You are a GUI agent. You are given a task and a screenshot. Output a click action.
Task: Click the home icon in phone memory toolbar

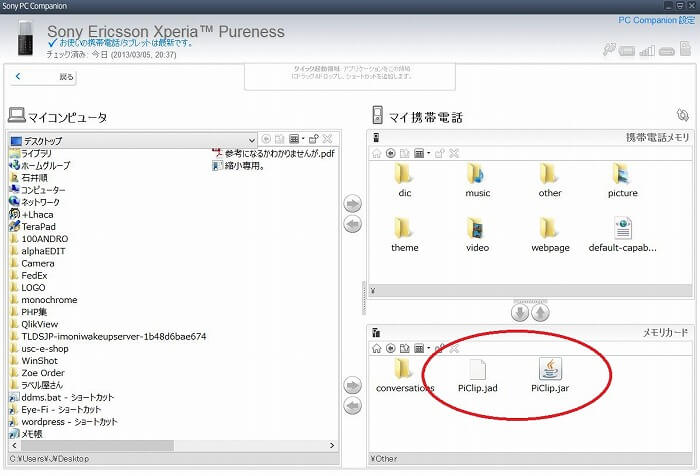(377, 153)
